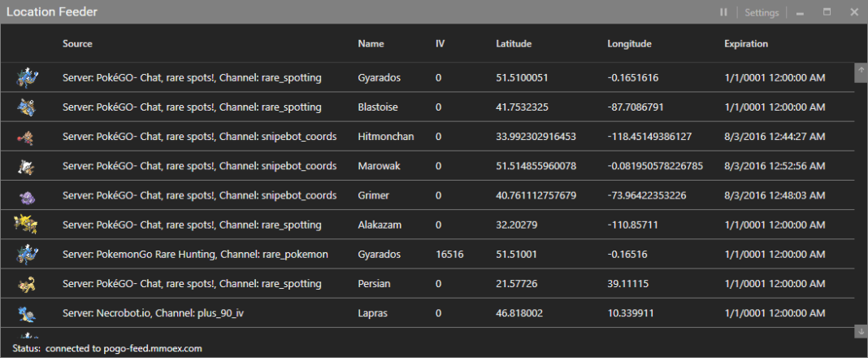The height and width of the screenshot is (358, 868).
Task: Click the Marowak sprite icon
Action: [26, 166]
